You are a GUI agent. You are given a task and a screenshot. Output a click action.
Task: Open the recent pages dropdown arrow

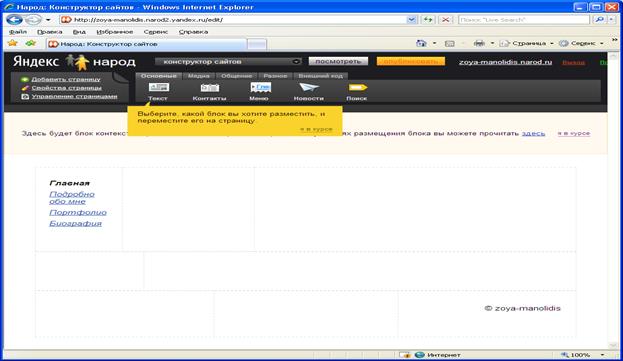48,19
